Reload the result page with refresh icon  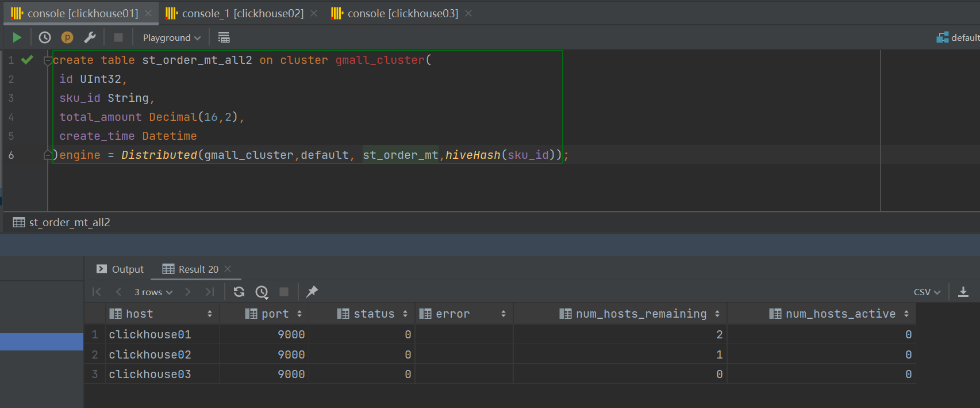[239, 292]
